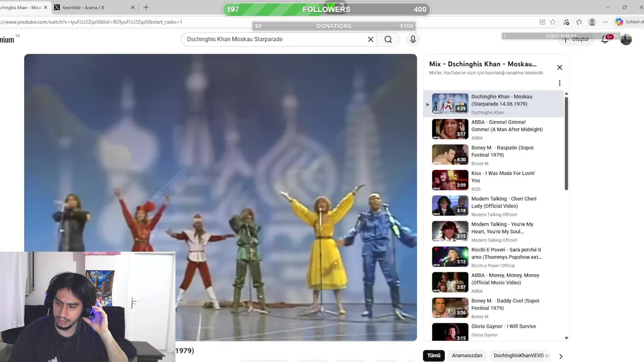Open the YouTube notifications bell
644x362 pixels.
point(605,39)
